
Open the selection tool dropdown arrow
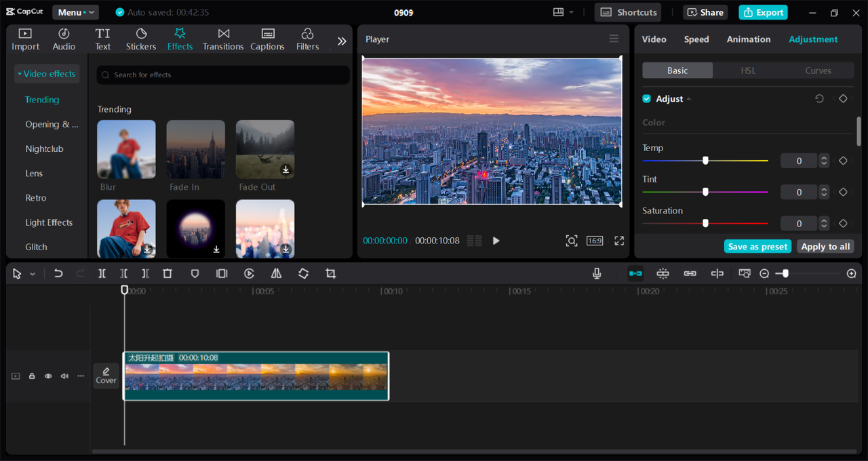[33, 275]
